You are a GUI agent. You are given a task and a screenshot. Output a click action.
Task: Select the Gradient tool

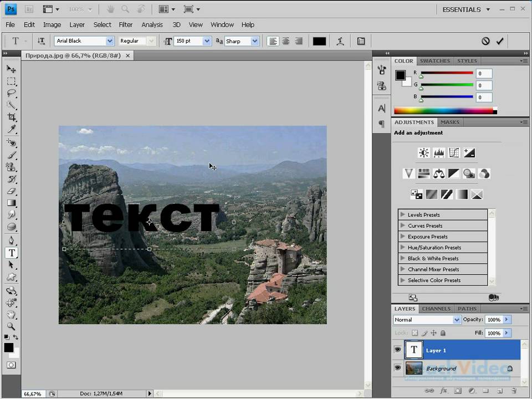11,203
